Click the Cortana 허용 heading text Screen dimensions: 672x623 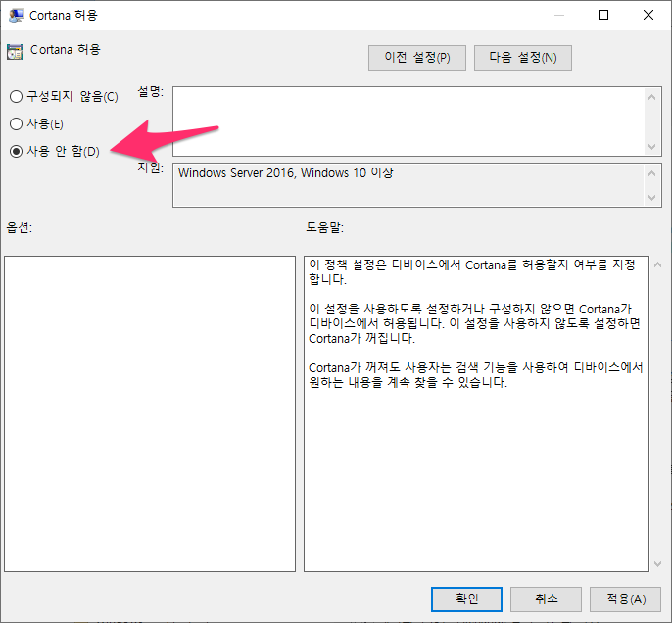(65, 50)
